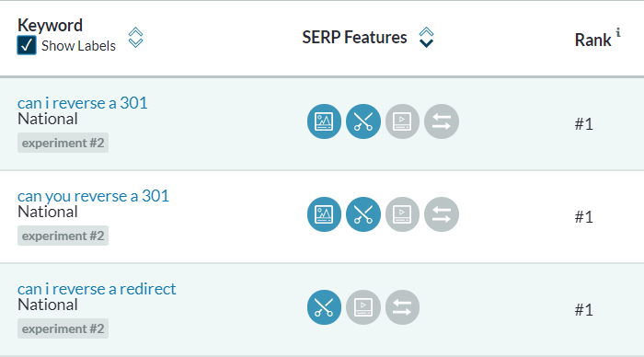Open keyword "can i reverse a 301"
Image resolution: width=644 pixels, height=357 pixels.
[x=82, y=103]
